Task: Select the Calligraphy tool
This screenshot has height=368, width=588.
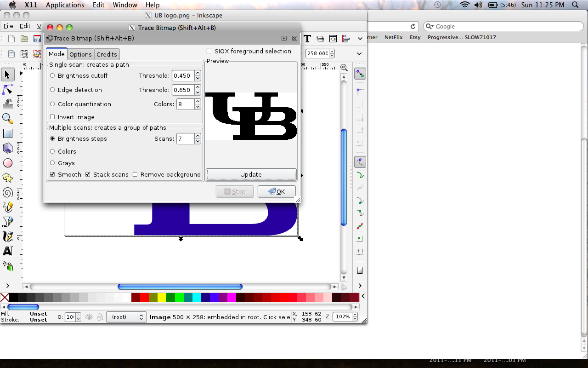Action: coord(7,236)
